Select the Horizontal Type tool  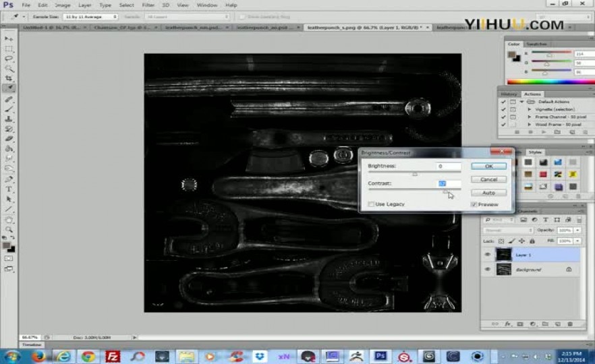pos(9,189)
